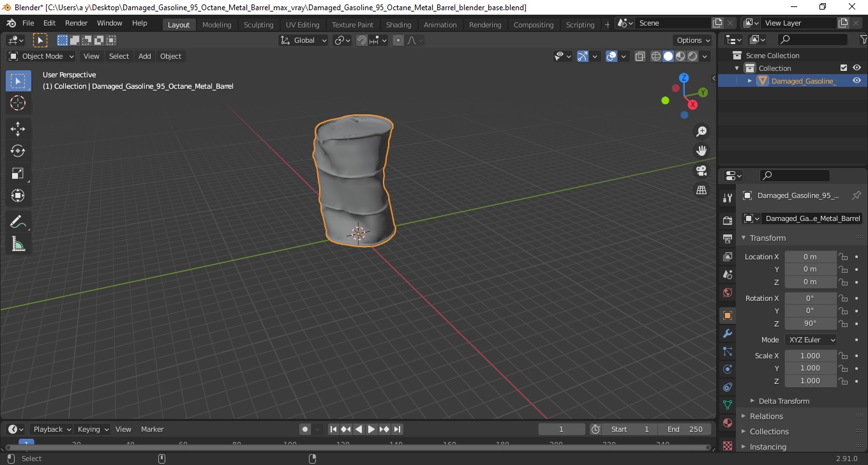This screenshot has height=465, width=868.
Task: Open the Particles properties tab
Action: click(728, 351)
